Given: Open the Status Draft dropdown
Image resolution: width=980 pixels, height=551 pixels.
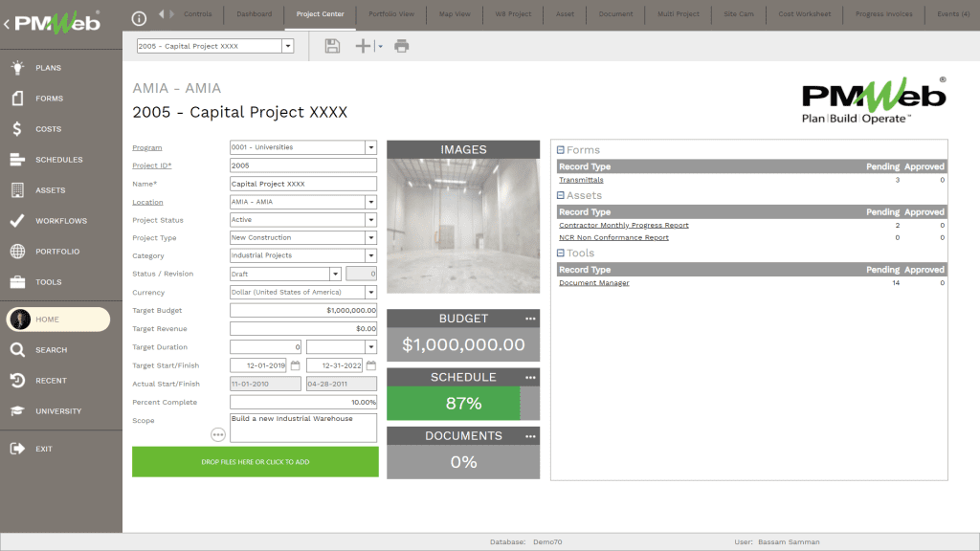Looking at the screenshot, I should tap(336, 274).
